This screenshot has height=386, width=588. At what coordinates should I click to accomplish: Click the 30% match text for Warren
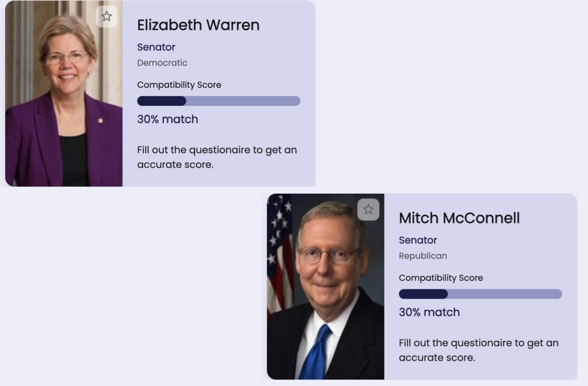pos(167,119)
